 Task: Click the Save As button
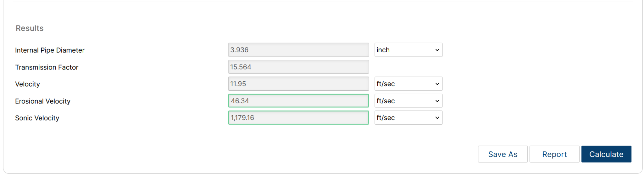[502, 154]
